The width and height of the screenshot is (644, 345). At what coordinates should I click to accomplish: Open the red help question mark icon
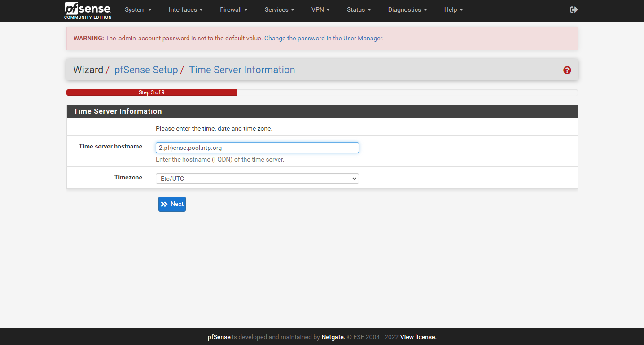coord(567,70)
